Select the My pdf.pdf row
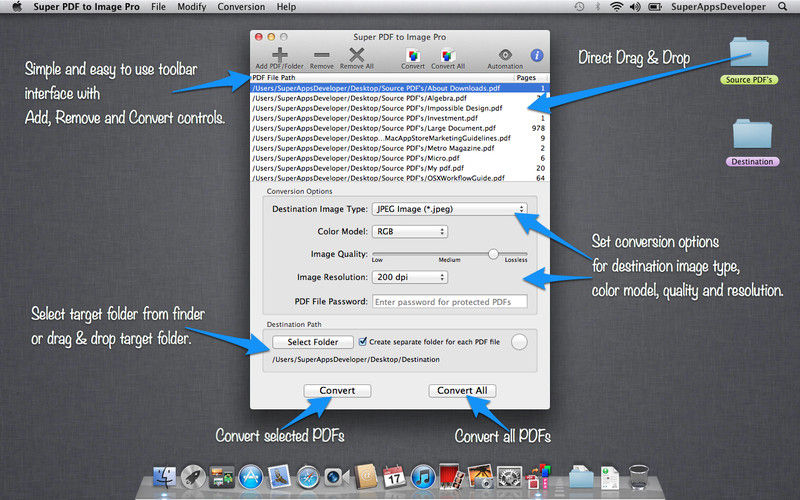This screenshot has width=800, height=500. point(399,168)
